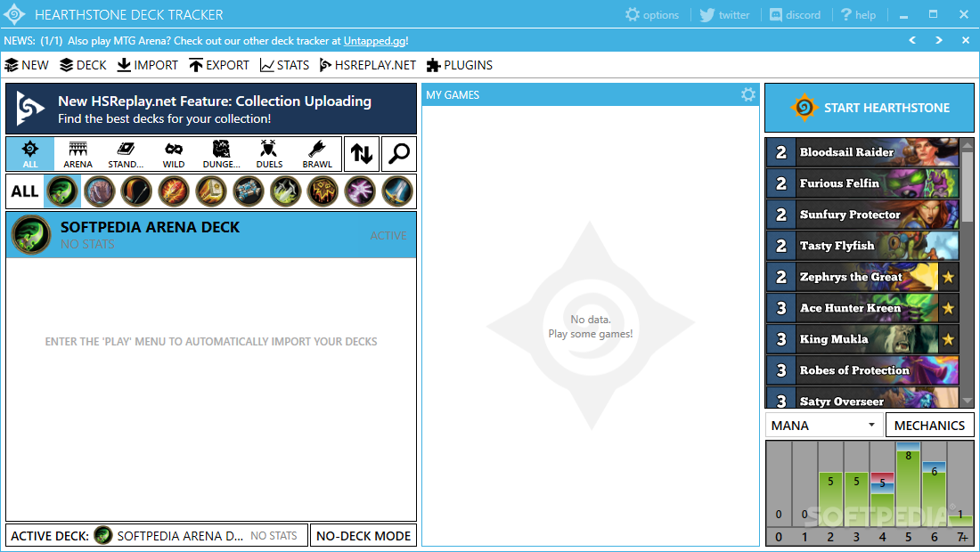Filter decks by Warrior class icon
980x552 pixels.
click(397, 191)
